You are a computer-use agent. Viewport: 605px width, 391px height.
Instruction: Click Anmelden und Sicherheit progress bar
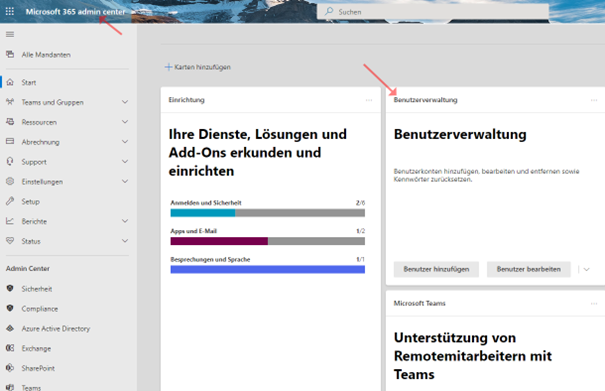click(x=267, y=213)
